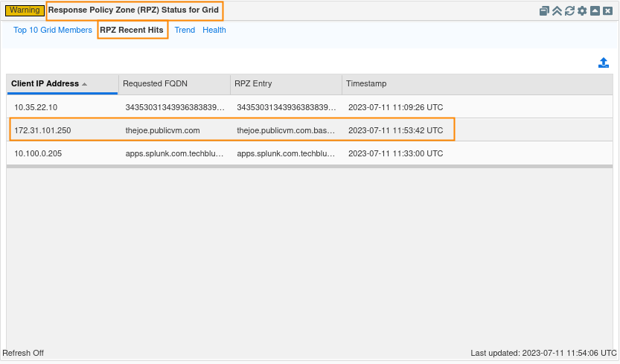Viewport: 620px width, 364px height.
Task: Switch to Top 10 Grid Members tab
Action: point(53,30)
